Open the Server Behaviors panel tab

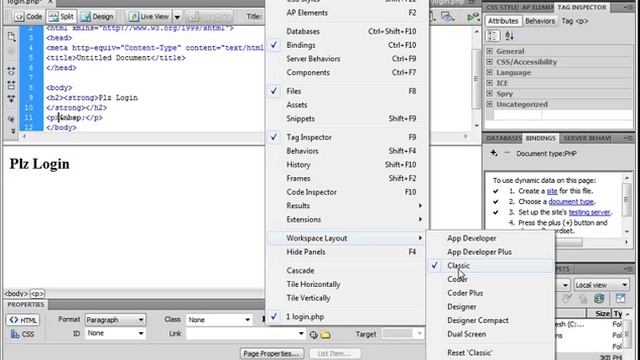(x=587, y=138)
